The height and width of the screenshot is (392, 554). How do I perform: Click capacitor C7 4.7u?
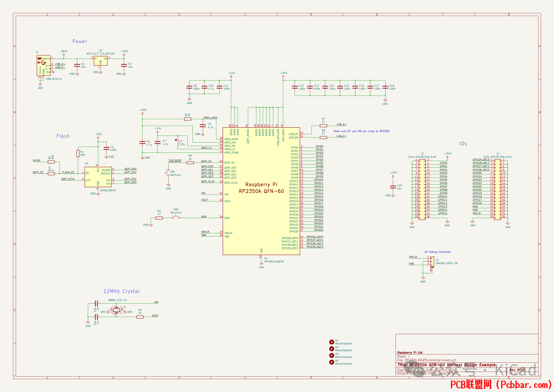pyautogui.click(x=157, y=143)
